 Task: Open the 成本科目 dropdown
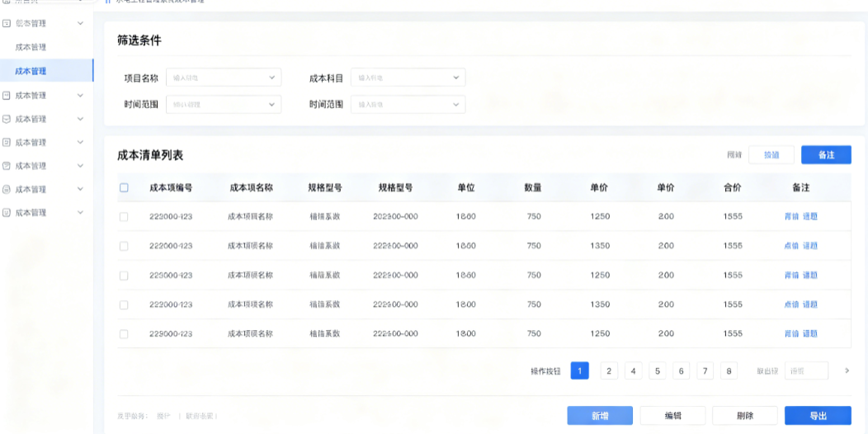(x=408, y=78)
